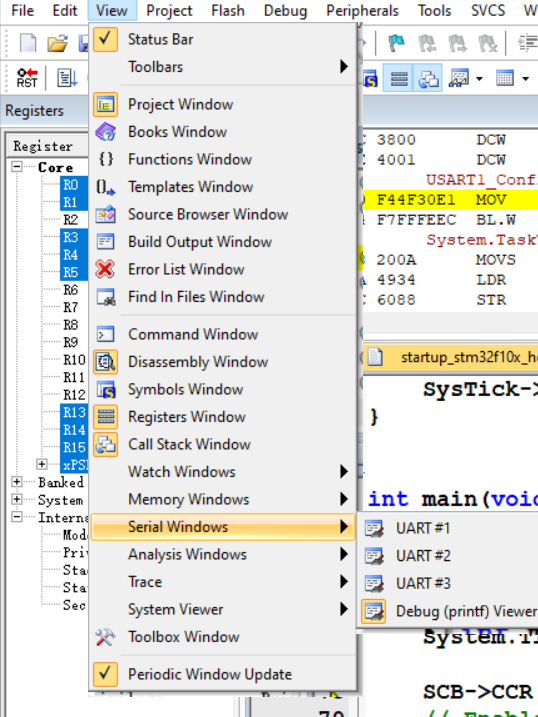Open the Project menu
538x717 pixels.
click(x=169, y=10)
